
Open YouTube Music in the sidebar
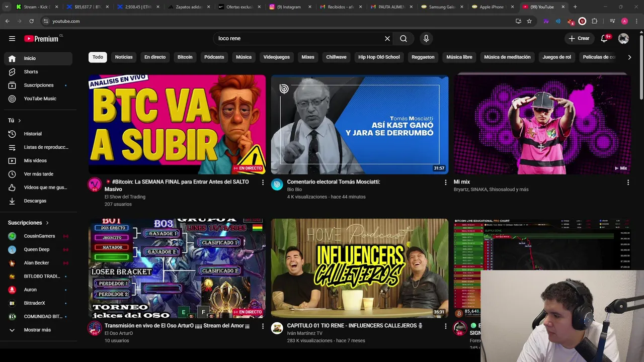coord(38,99)
